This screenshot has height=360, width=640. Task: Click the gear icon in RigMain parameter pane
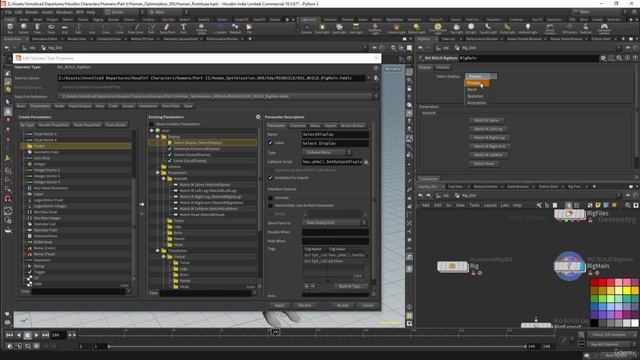tap(603, 58)
